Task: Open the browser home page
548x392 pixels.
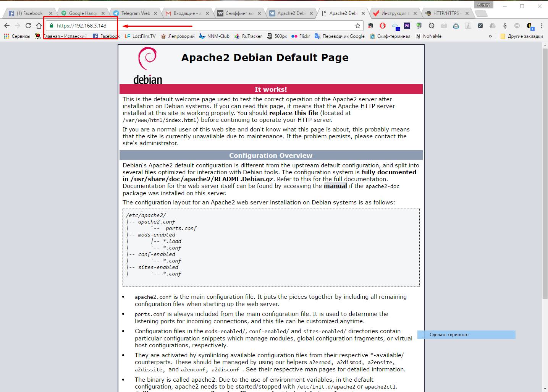Action: click(x=39, y=26)
